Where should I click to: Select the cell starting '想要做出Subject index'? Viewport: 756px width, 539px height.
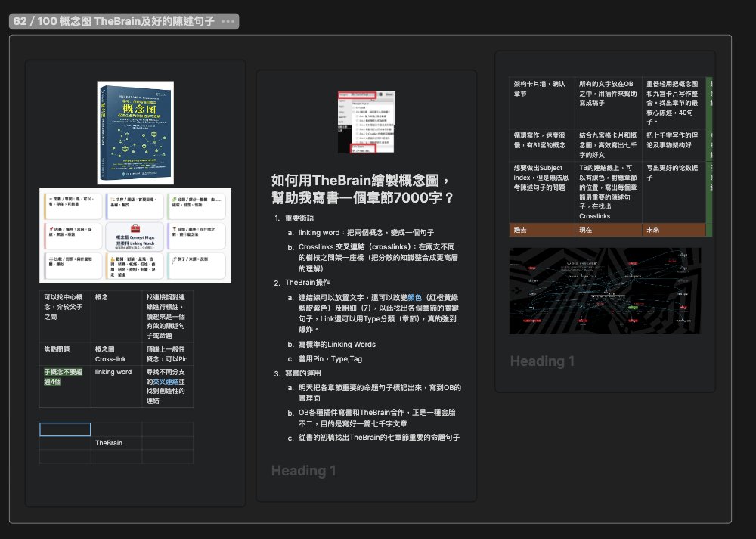point(541,192)
